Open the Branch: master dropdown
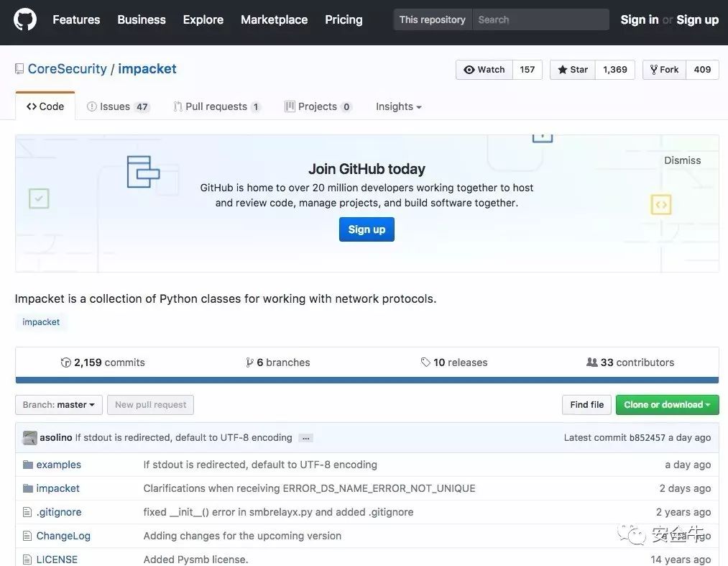Image resolution: width=728 pixels, height=566 pixels. point(58,405)
